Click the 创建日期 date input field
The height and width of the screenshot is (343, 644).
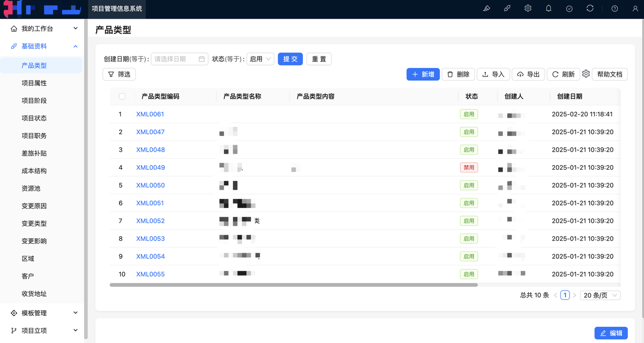[180, 59]
